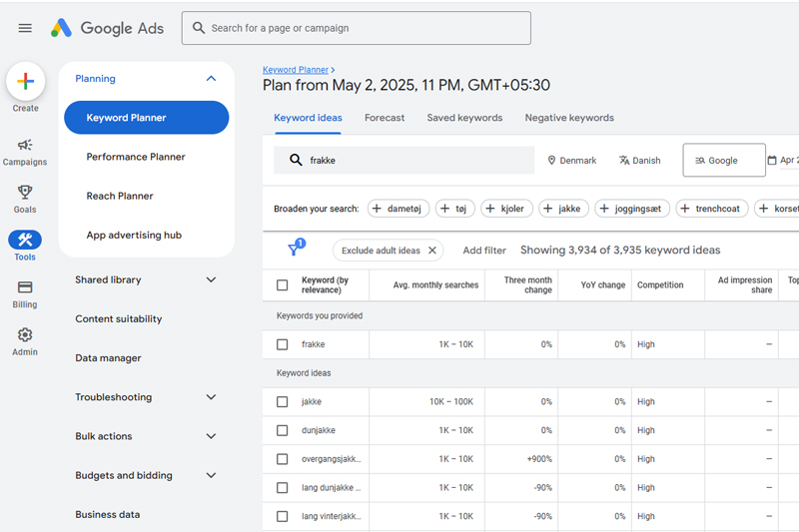Add jakke suggestion chip to search
Image resolution: width=799 pixels, height=532 pixels.
pos(563,209)
